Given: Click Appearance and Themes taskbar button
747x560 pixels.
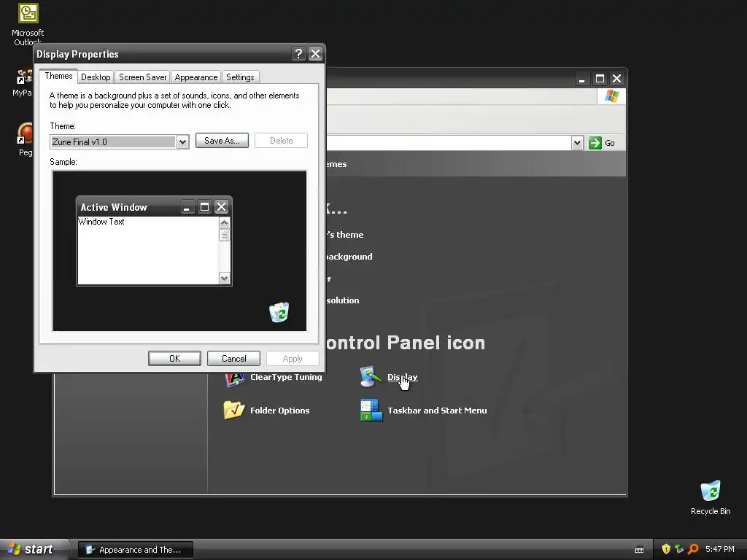Looking at the screenshot, I should tap(136, 550).
